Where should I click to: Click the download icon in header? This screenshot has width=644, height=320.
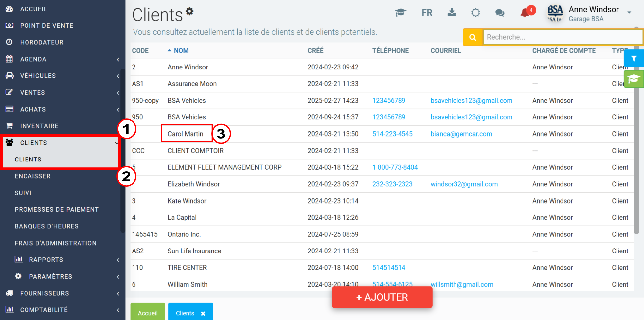[x=452, y=12]
